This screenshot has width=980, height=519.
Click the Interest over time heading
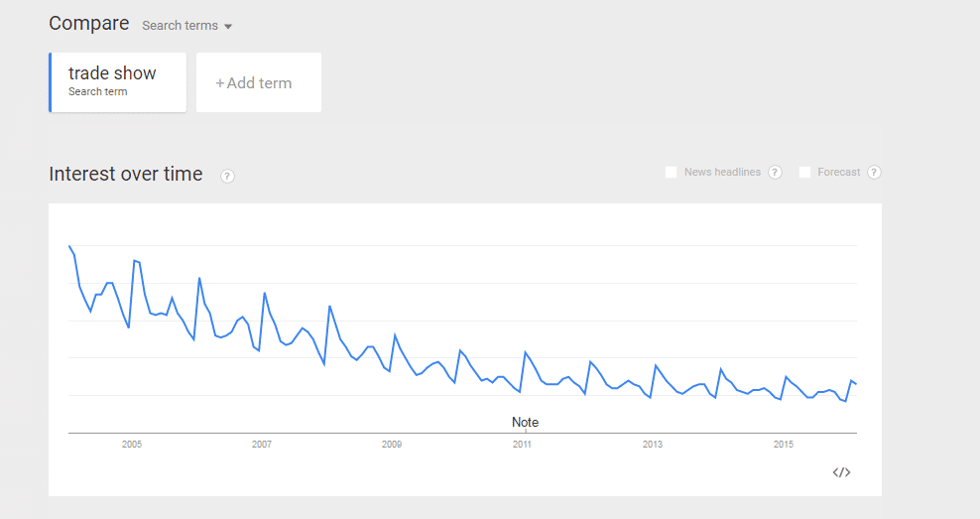[126, 174]
